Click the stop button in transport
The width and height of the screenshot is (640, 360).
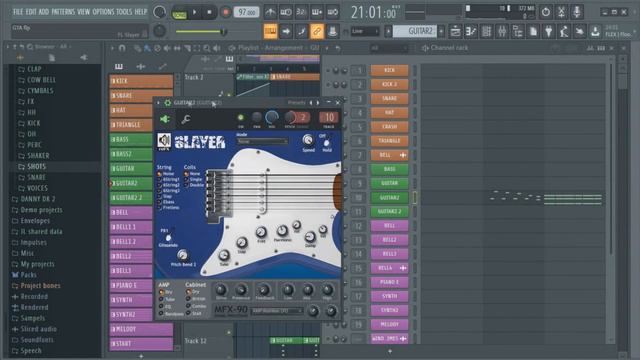tap(209, 12)
